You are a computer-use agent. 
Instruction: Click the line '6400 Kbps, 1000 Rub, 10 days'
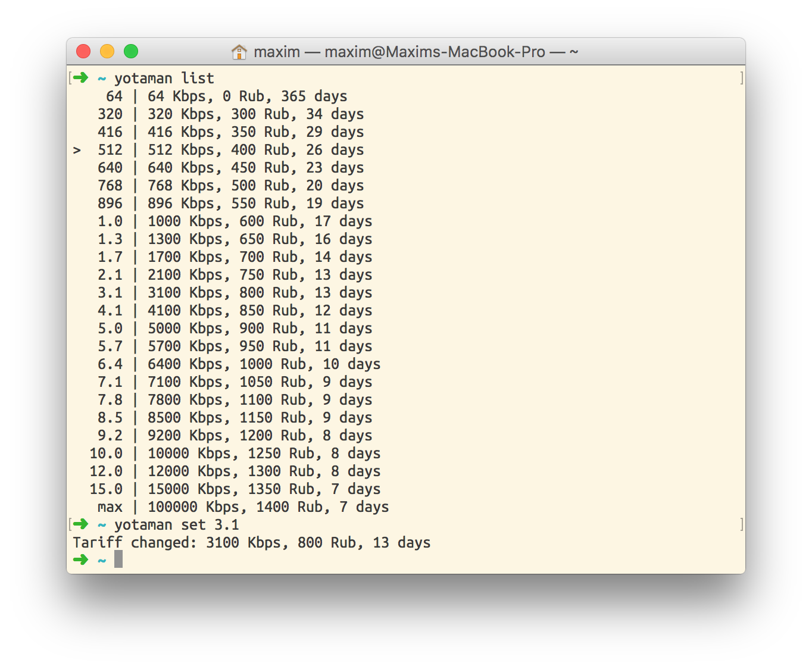(x=264, y=364)
